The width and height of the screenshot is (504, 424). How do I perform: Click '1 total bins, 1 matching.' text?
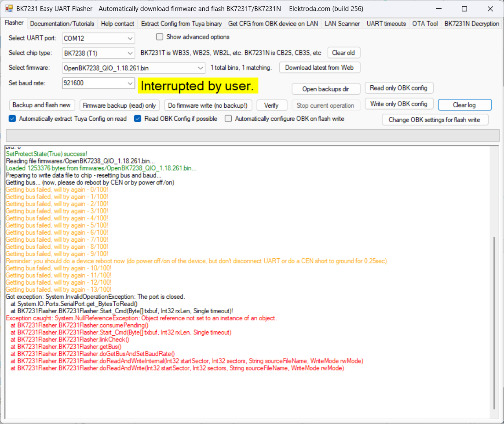(241, 68)
